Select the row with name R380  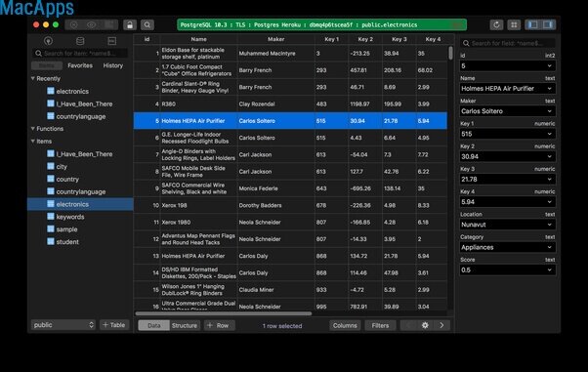click(x=290, y=103)
